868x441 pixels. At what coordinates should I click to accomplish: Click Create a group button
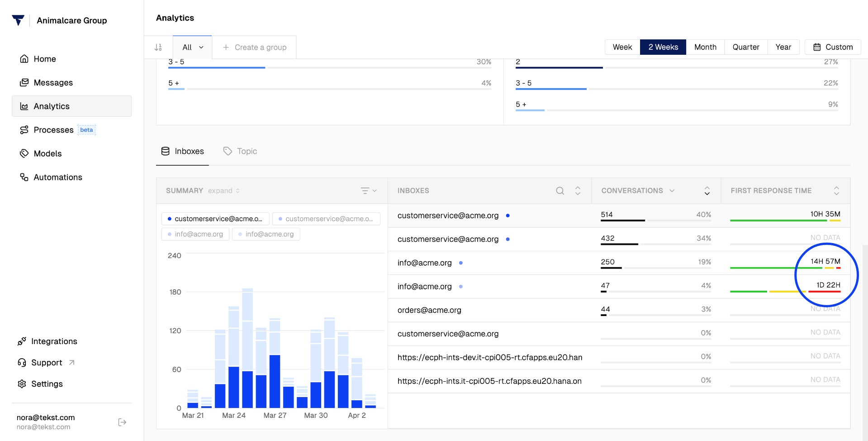[254, 47]
